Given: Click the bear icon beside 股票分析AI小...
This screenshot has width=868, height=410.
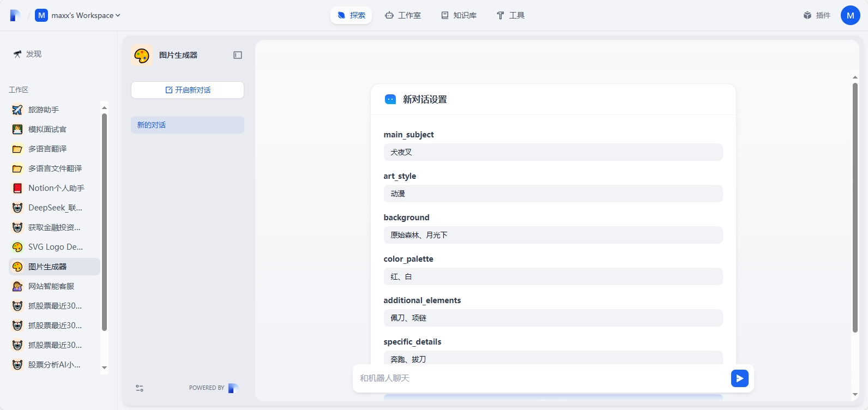Looking at the screenshot, I should (17, 365).
